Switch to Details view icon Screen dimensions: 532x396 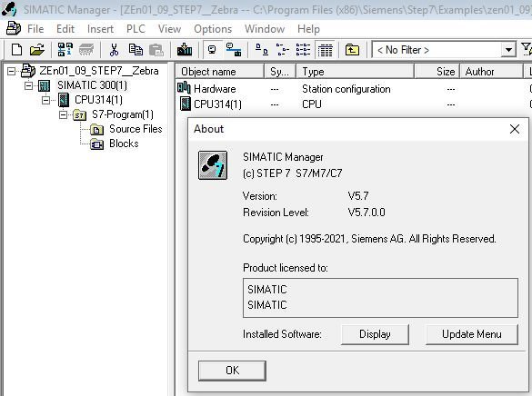click(x=325, y=50)
